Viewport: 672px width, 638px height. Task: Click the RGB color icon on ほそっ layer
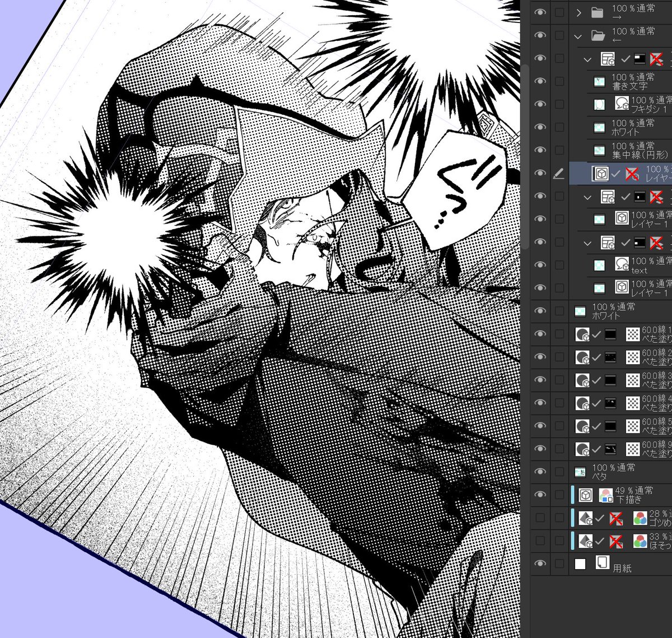pyautogui.click(x=640, y=541)
